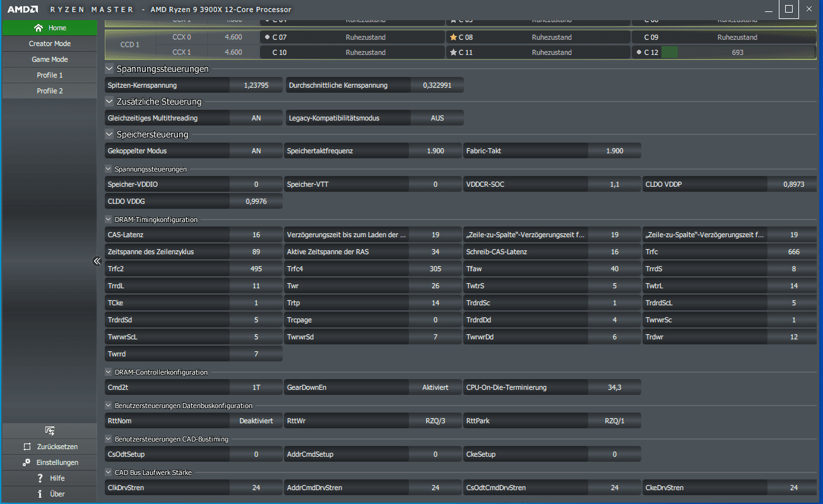Click the CAS-Latenz value 16

tap(256, 235)
